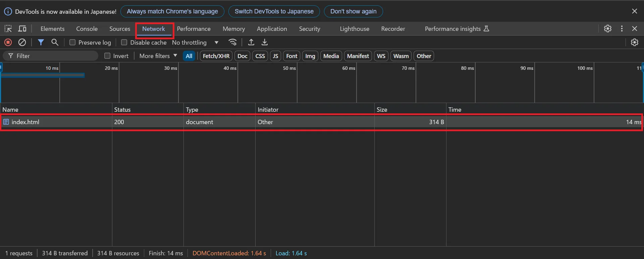Click the 50 ms mark in timeline overview
Image resolution: width=644 pixels, height=259 pixels.
pos(289,68)
